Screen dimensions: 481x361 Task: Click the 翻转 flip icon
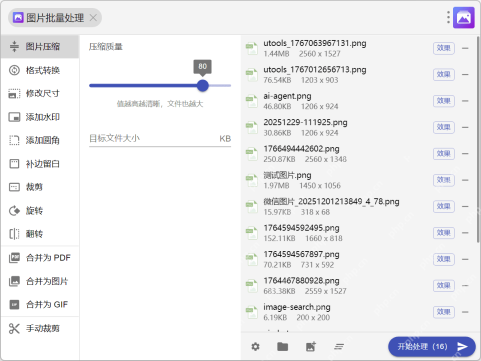[x=14, y=234]
